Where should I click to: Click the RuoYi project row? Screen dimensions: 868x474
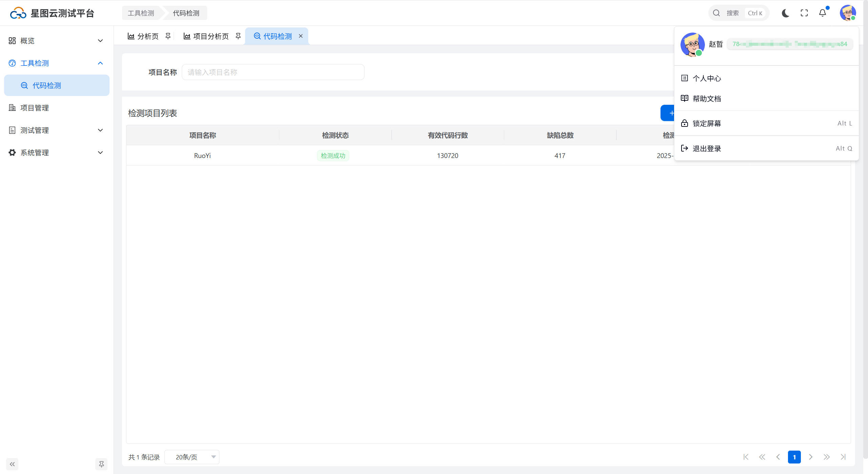(x=202, y=156)
